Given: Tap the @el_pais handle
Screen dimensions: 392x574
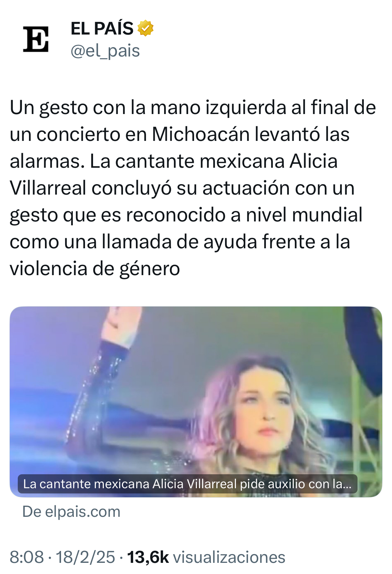Looking at the screenshot, I should (x=105, y=51).
